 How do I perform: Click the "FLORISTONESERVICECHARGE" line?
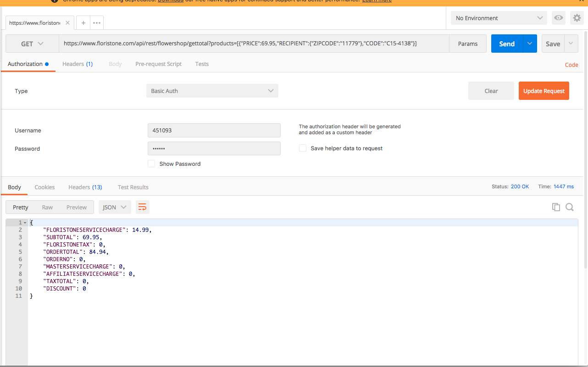coord(97,230)
